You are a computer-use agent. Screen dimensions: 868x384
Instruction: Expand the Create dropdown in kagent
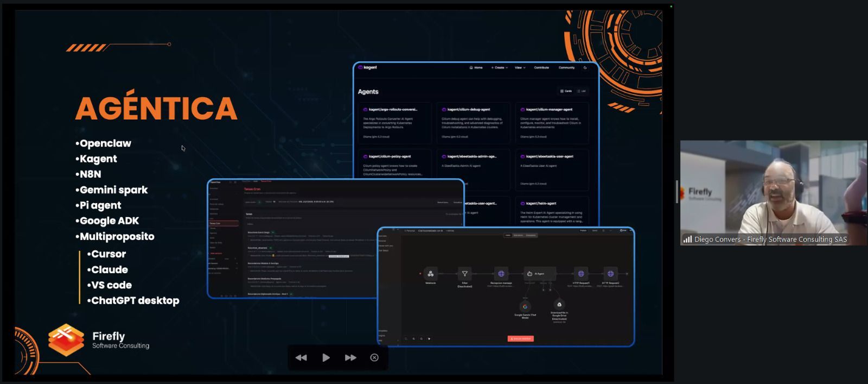coord(500,68)
